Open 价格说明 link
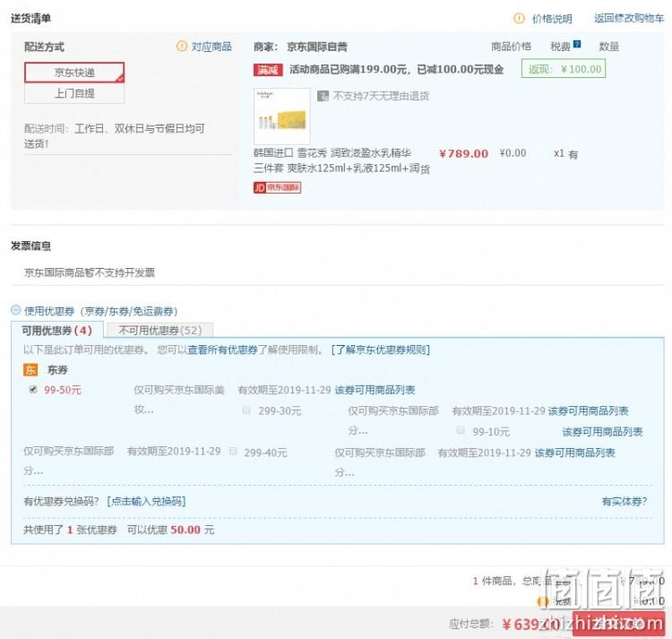Viewport: 672px width, 639px height. tap(552, 19)
